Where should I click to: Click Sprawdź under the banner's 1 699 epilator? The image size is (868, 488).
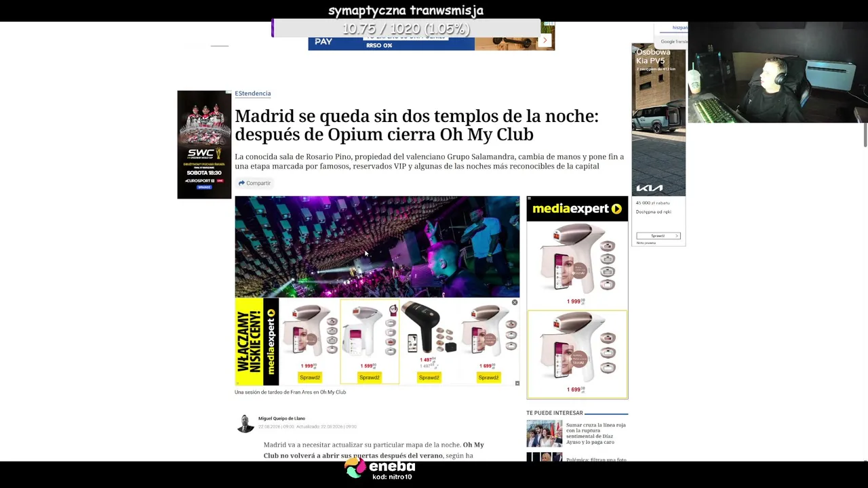click(488, 378)
